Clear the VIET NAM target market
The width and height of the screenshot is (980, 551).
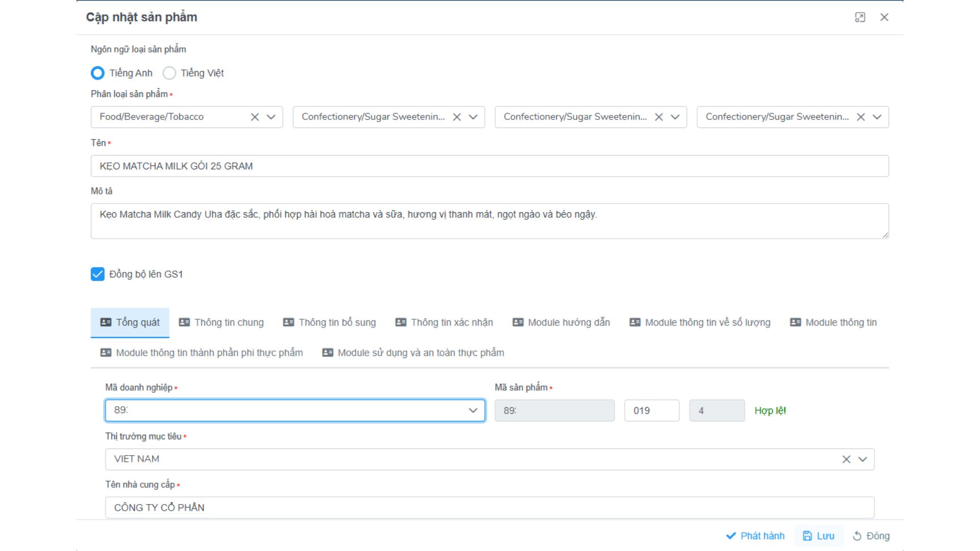tap(846, 459)
